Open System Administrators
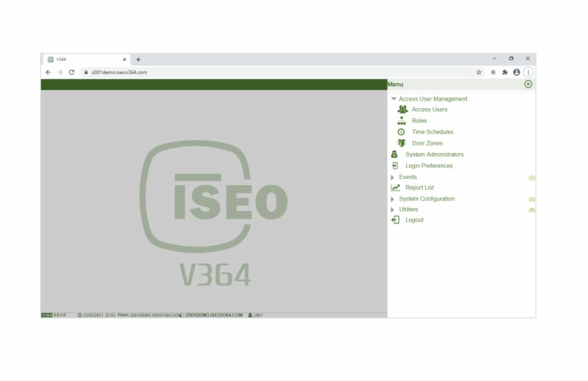Viewport: 588px width, 381px height. tap(434, 154)
